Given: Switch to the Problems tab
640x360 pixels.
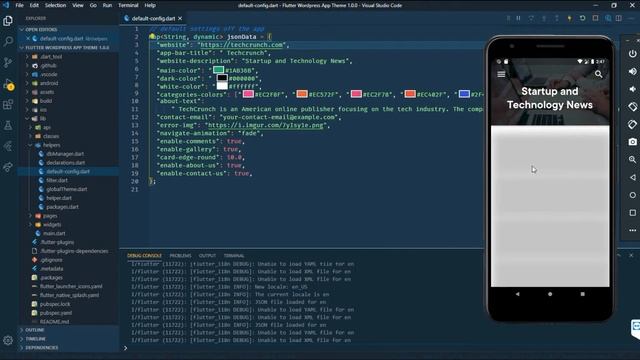Looking at the screenshot, I should tap(180, 256).
